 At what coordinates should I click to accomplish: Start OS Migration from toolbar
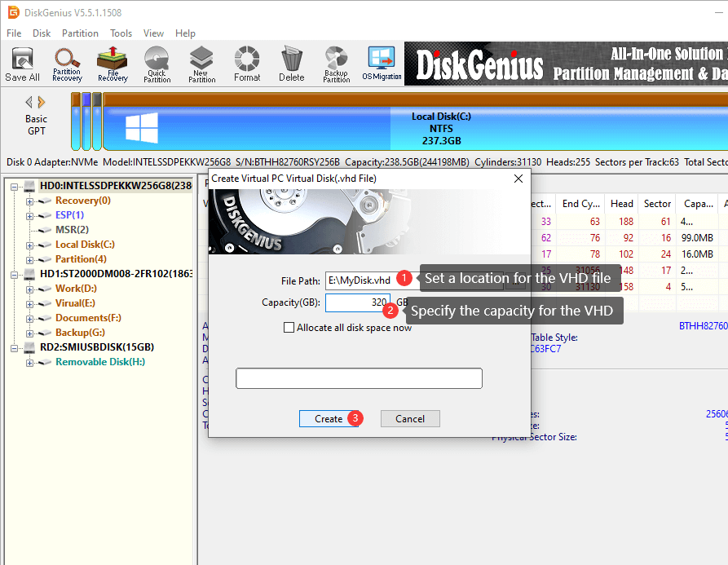[382, 64]
